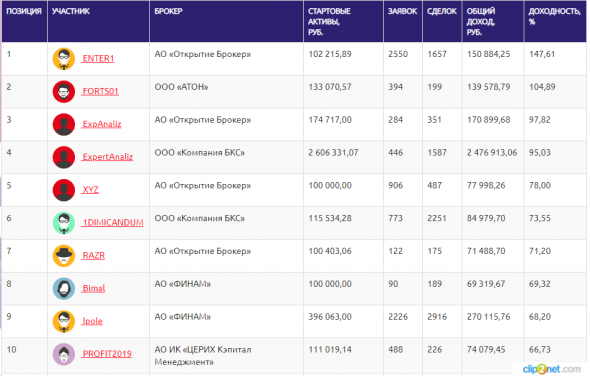Select yield value 104,89
The image size is (590, 376).
542,87
